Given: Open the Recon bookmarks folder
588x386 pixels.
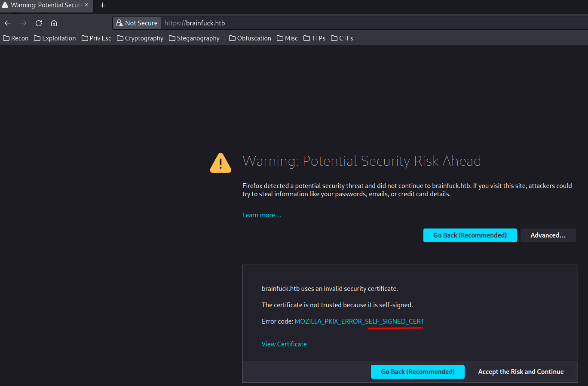Looking at the screenshot, I should click(x=16, y=38).
